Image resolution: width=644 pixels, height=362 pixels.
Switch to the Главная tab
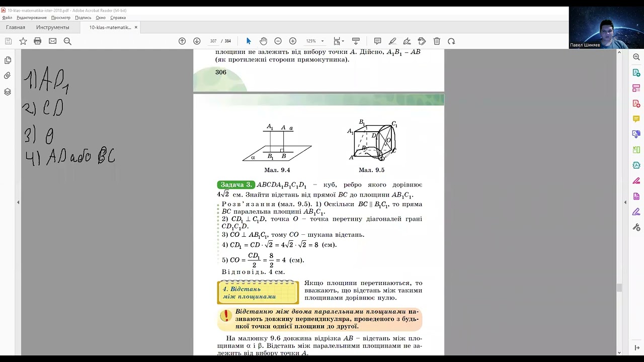16,27
